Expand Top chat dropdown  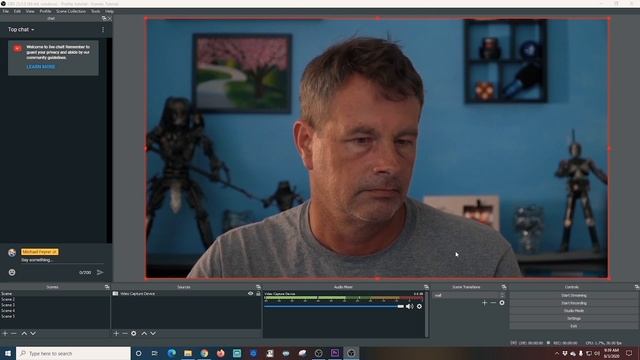click(21, 29)
